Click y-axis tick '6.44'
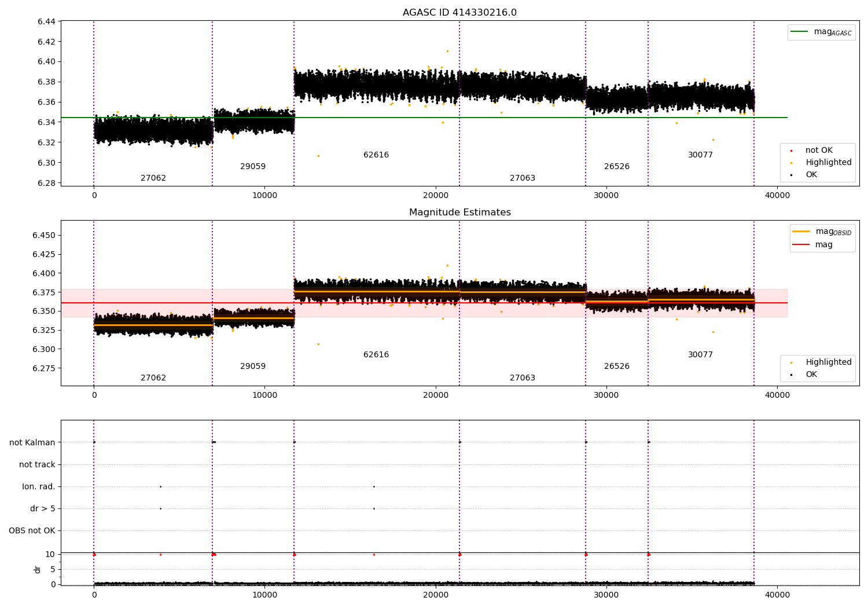Image resolution: width=868 pixels, height=608 pixels. (46, 22)
